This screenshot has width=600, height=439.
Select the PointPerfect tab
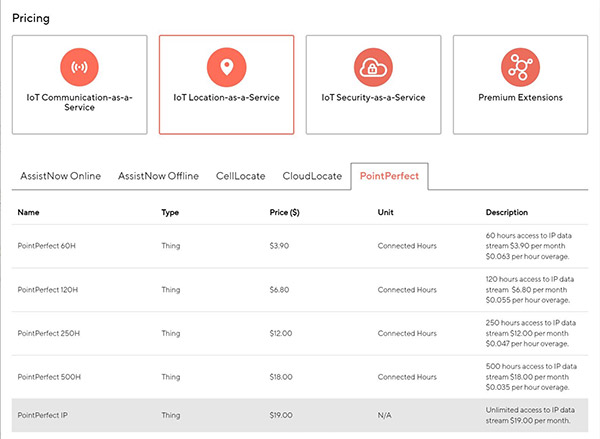click(x=390, y=176)
